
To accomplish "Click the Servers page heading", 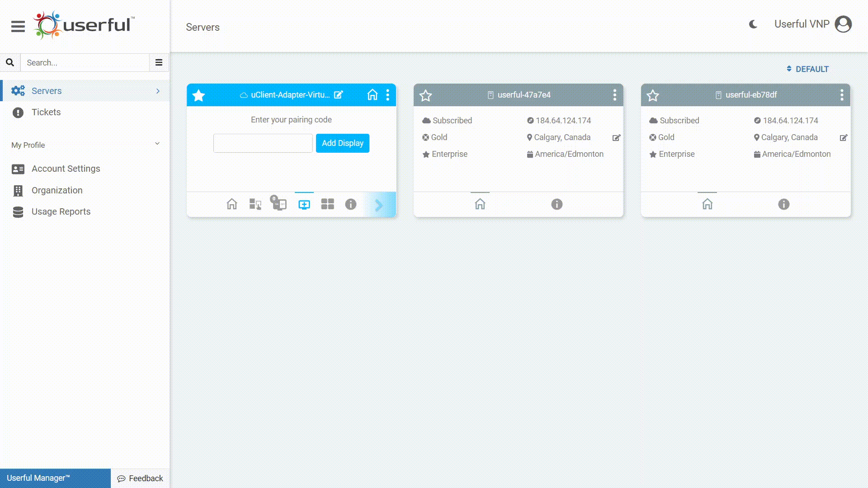I will point(203,27).
